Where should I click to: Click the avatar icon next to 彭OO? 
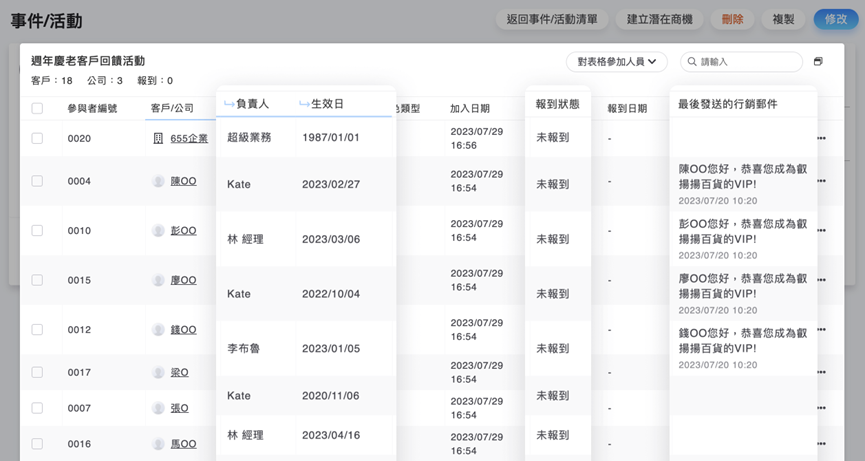[x=158, y=231]
